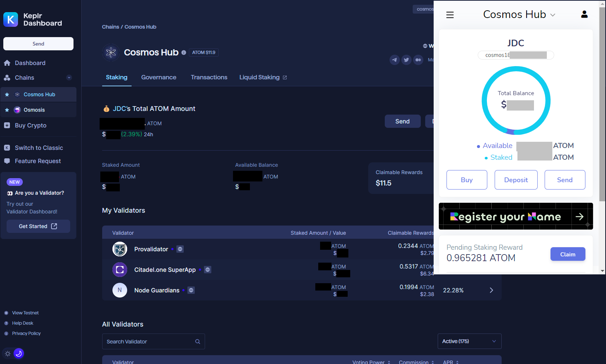The image size is (606, 364).
Task: Click Get Started for Validator Dashboard
Action: point(38,226)
